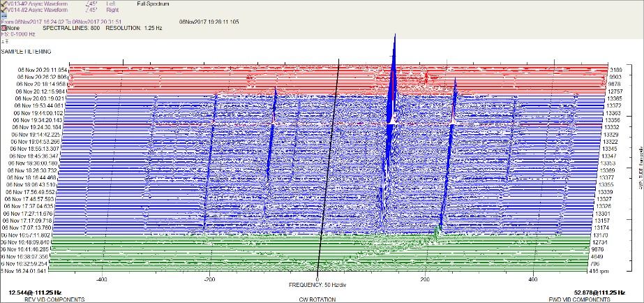
Task: Select sample 06 Nov 17:56:49.552
Action: tap(31, 192)
